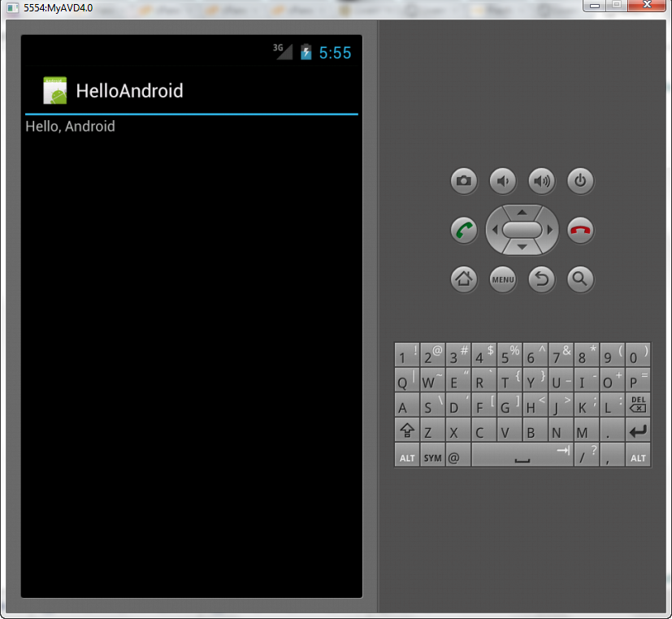Raise volume with the volume up button
This screenshot has width=672, height=619.
point(542,181)
